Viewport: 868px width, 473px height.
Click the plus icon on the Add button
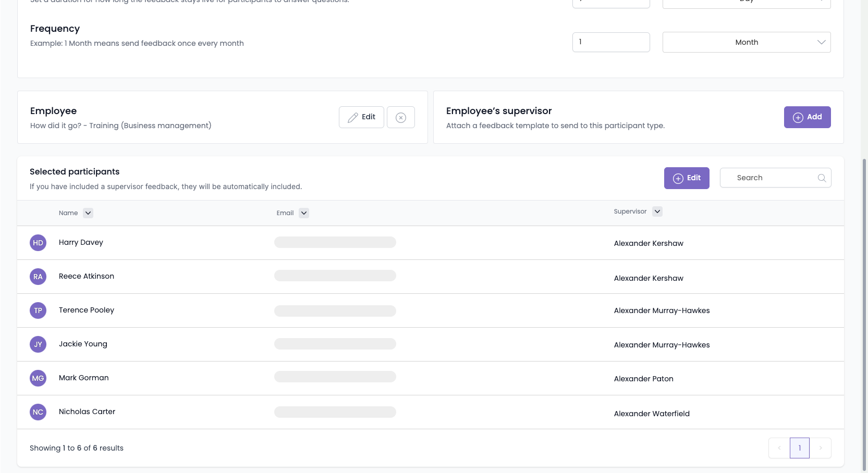pos(798,118)
